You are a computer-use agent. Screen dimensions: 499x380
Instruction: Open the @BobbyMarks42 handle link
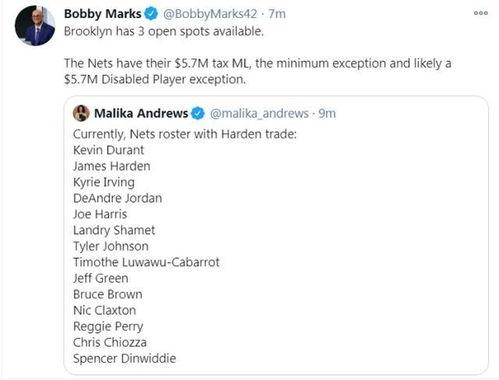point(210,14)
